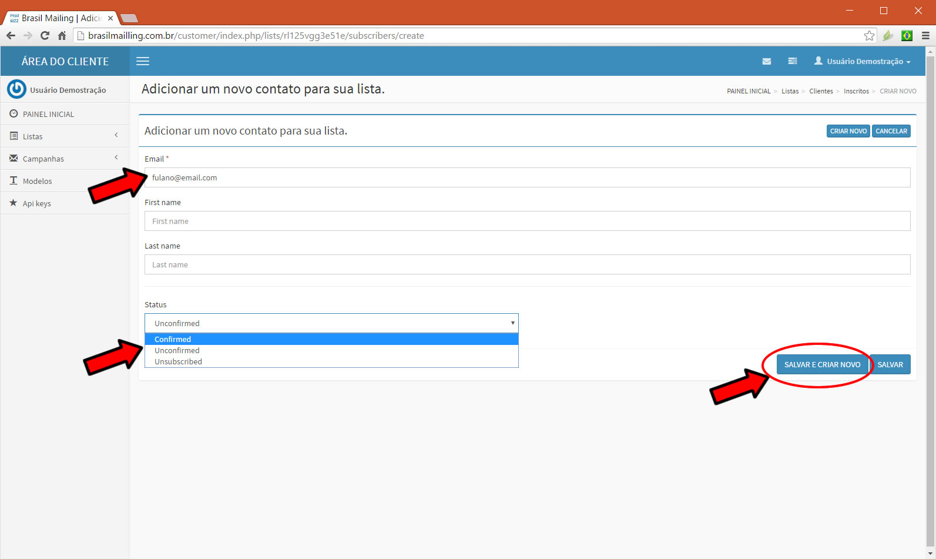This screenshot has height=560, width=936.
Task: Click the browser address bar URL
Action: [256, 35]
